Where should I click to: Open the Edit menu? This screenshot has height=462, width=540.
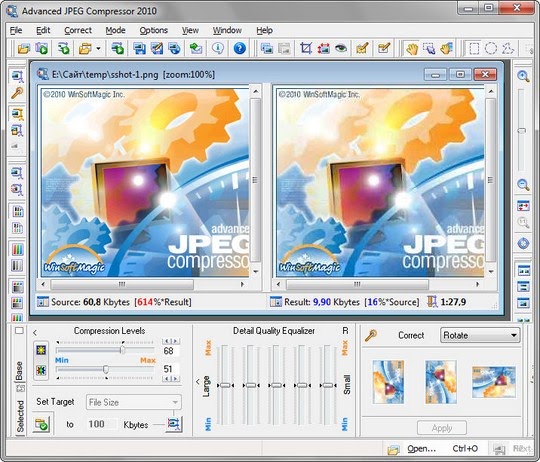[43, 30]
